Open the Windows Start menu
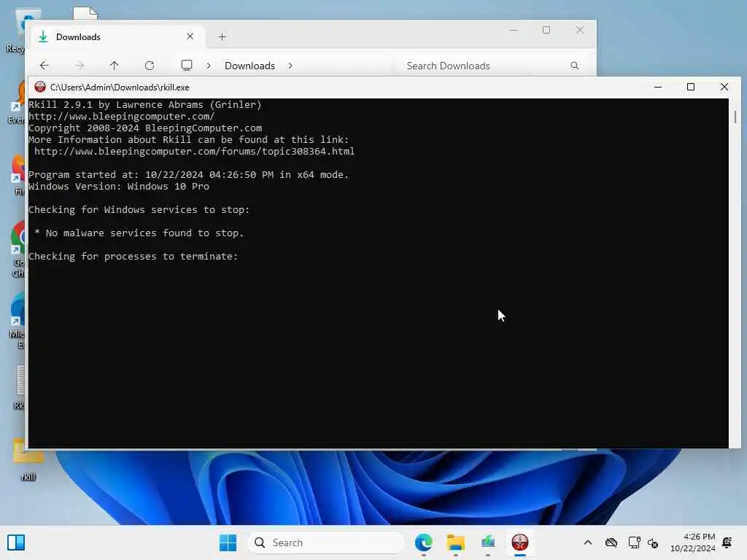This screenshot has width=747, height=560. point(228,542)
